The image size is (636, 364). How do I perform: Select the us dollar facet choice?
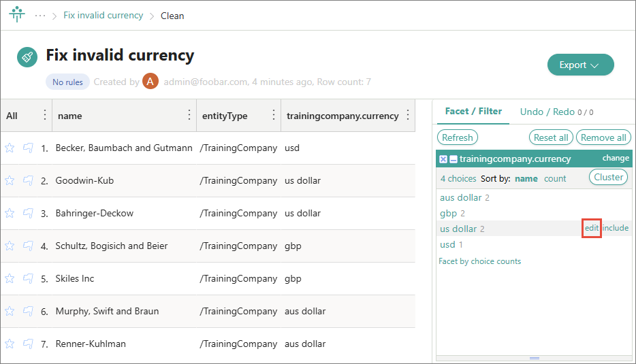458,229
